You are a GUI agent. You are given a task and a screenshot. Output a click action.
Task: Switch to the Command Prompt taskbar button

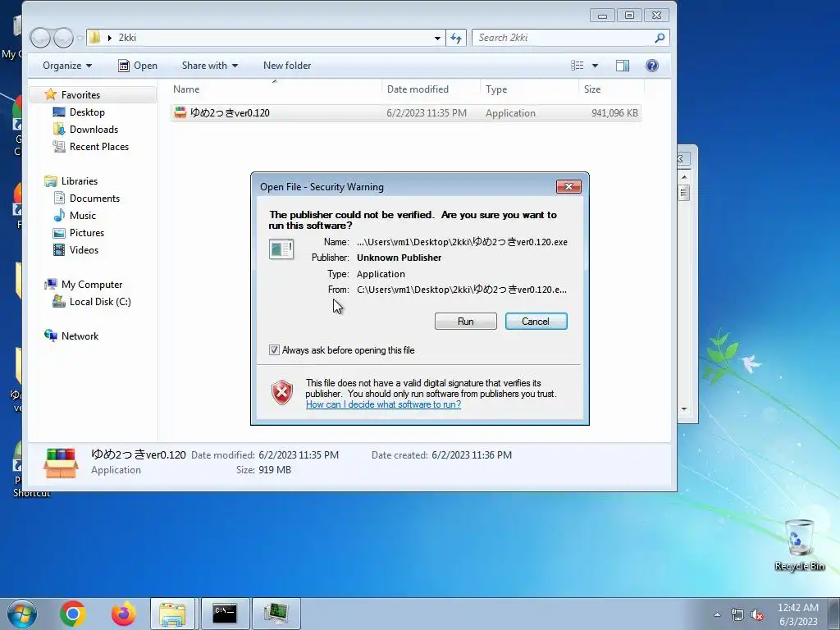225,614
